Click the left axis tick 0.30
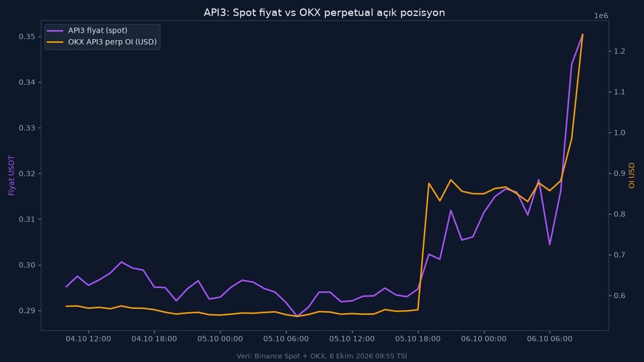The image size is (644, 362). 27,265
